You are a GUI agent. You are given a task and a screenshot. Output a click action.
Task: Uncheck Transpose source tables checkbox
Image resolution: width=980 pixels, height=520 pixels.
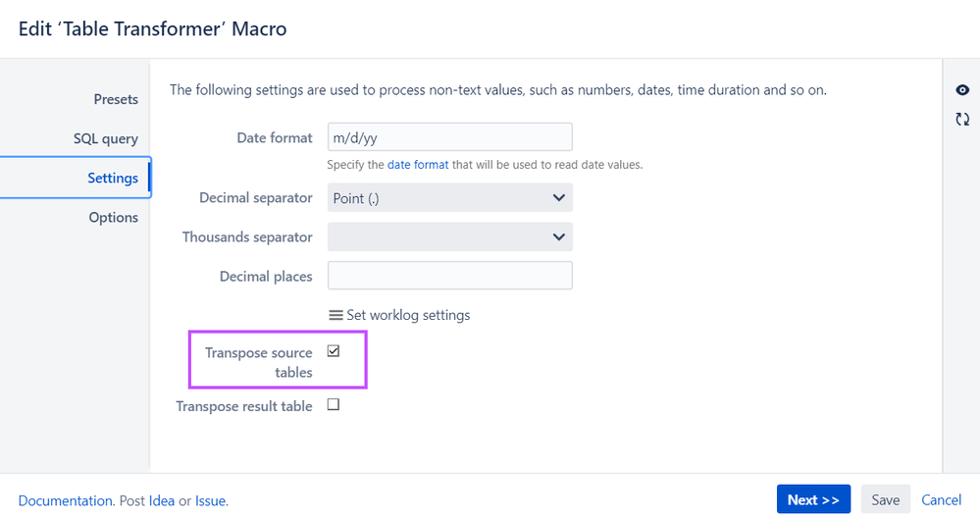tap(334, 351)
